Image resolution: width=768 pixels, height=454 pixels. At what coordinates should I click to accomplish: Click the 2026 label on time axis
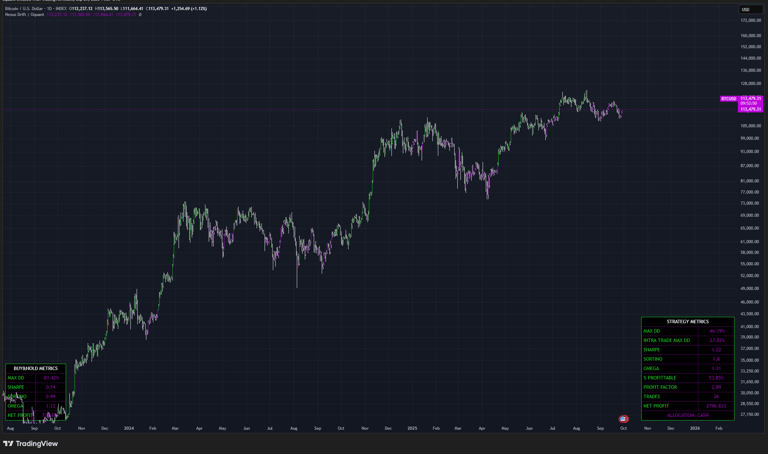pos(695,428)
